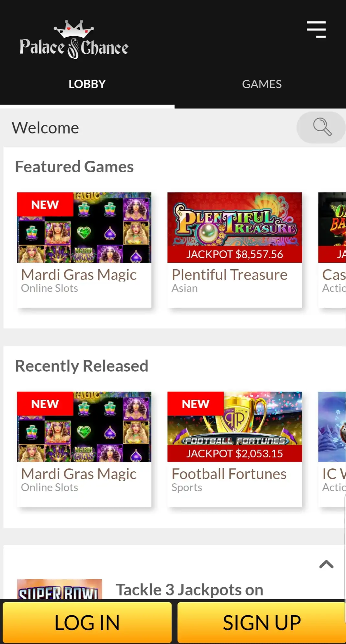Open Mardi Gras Magic thumbnail in Featured Games

84,227
